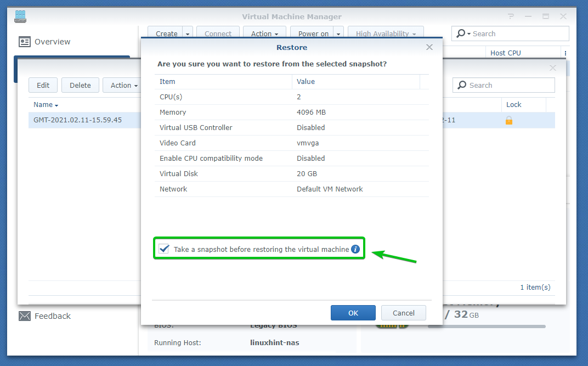
Task: Select snapshot GMT-2021.02.11-15.59.45
Action: coord(78,120)
